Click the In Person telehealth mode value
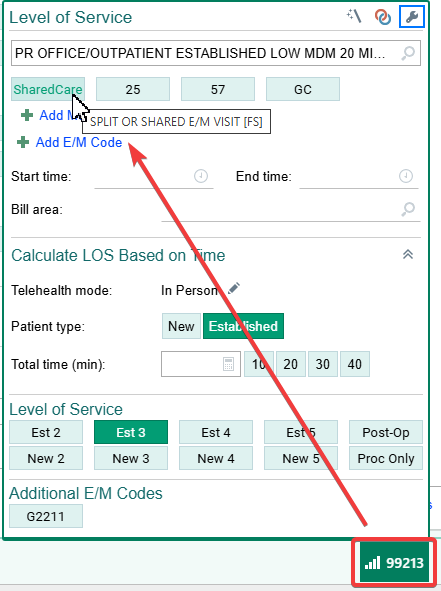441x591 pixels. pyautogui.click(x=189, y=290)
